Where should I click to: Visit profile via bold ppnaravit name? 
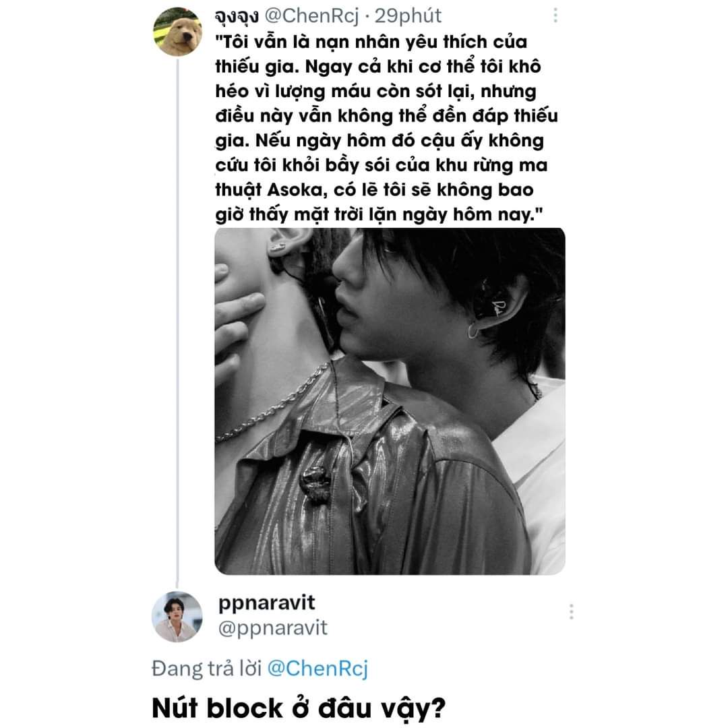[266, 603]
